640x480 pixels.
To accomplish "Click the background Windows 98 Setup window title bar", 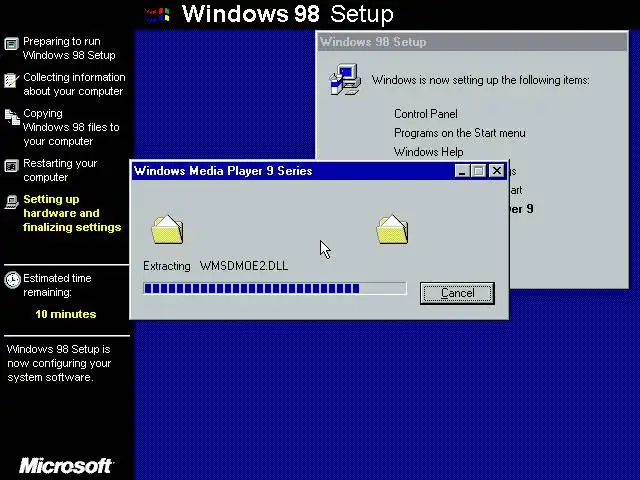I will pyautogui.click(x=473, y=42).
